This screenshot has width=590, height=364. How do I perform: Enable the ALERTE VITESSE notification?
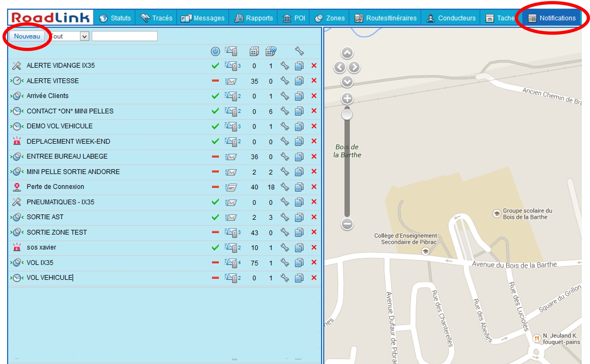(215, 81)
